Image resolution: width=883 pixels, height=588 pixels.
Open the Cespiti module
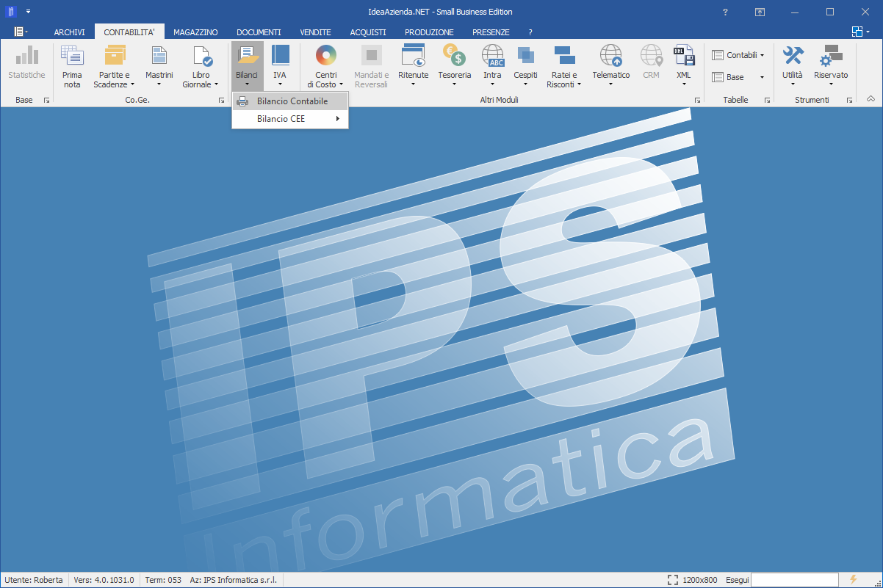tap(525, 66)
